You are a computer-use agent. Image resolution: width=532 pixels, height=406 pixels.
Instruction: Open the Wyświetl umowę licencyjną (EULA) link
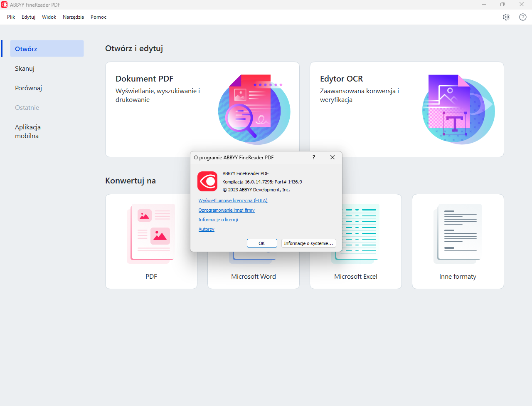(233, 201)
